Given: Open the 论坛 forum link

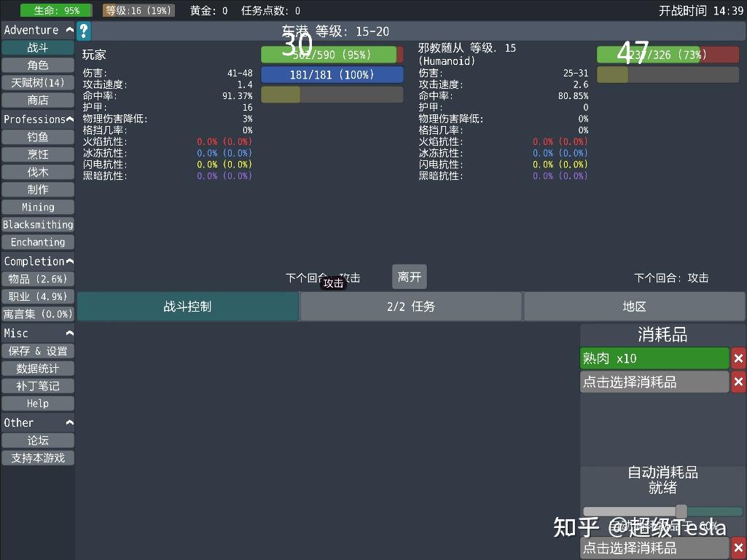Looking at the screenshot, I should [x=37, y=440].
